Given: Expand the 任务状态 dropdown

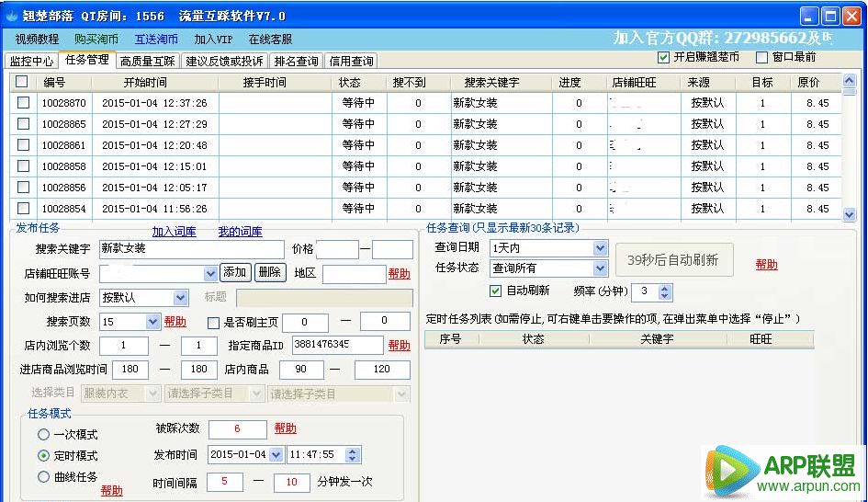Looking at the screenshot, I should tap(600, 268).
